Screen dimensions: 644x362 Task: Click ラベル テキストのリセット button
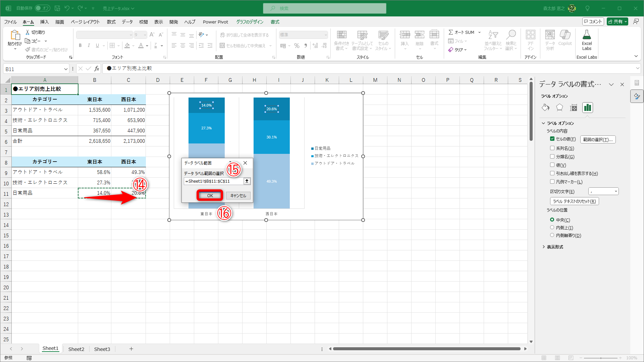tap(574, 201)
